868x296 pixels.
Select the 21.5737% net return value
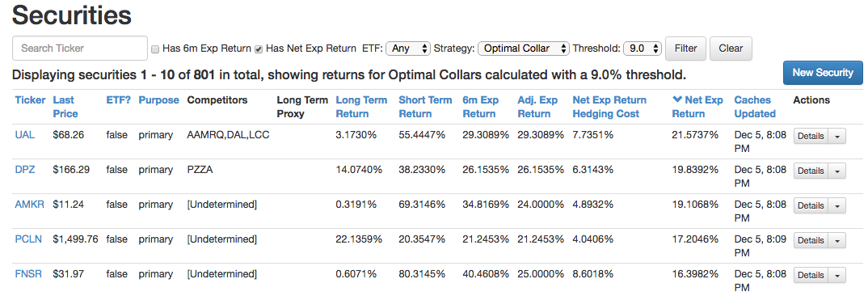coord(695,135)
